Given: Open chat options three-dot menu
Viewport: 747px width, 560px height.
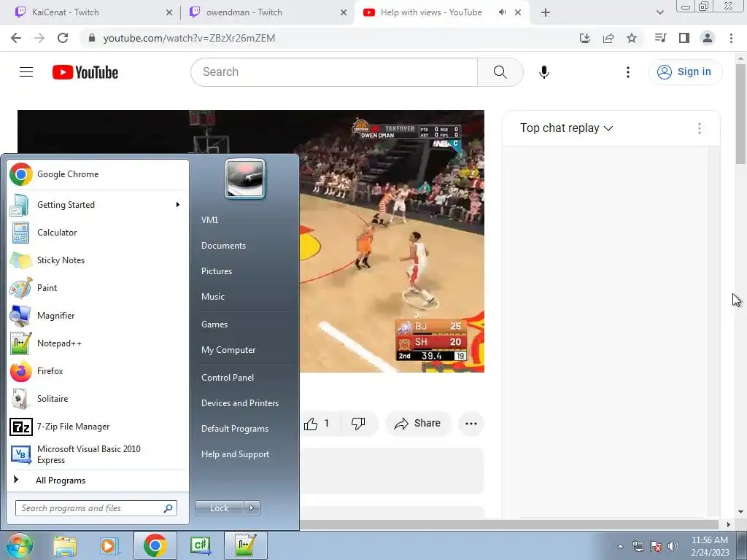Looking at the screenshot, I should click(700, 128).
